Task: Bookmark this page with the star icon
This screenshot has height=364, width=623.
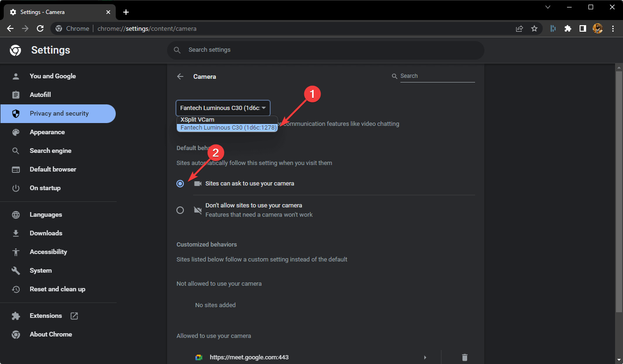Action: pyautogui.click(x=534, y=28)
